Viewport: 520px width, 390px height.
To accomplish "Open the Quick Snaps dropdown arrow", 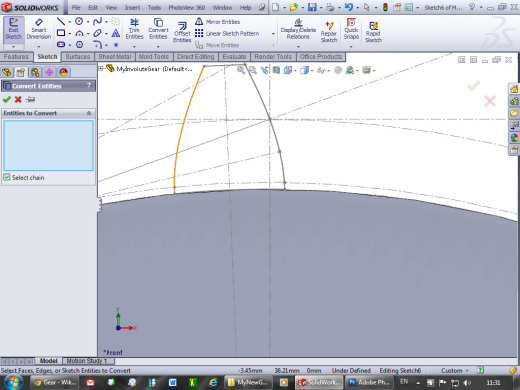I will click(351, 46).
